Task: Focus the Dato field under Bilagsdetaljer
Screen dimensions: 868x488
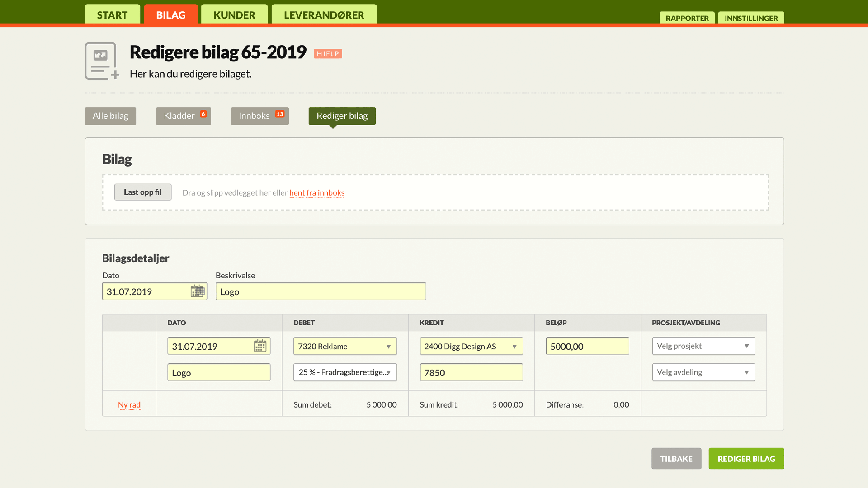Action: tap(155, 291)
